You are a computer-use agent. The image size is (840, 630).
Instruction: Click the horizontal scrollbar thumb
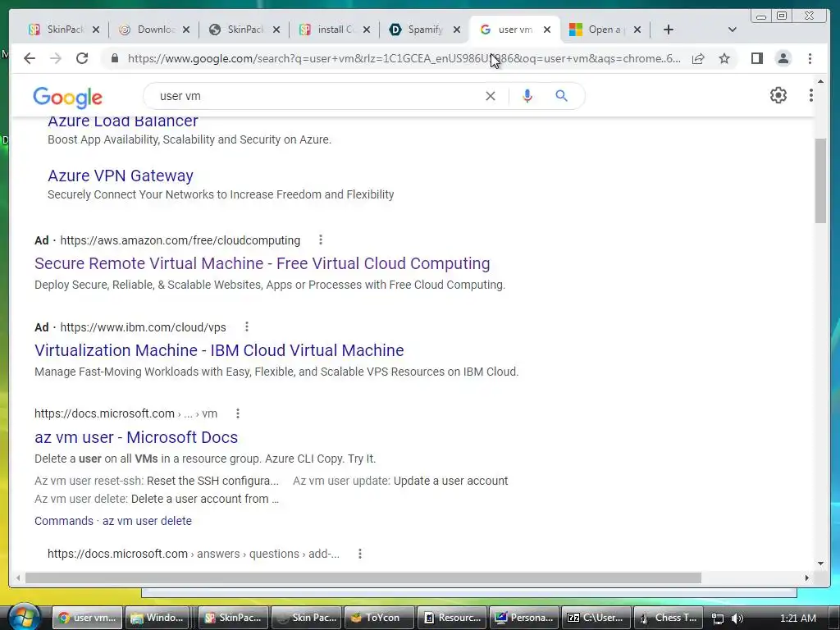click(363, 578)
